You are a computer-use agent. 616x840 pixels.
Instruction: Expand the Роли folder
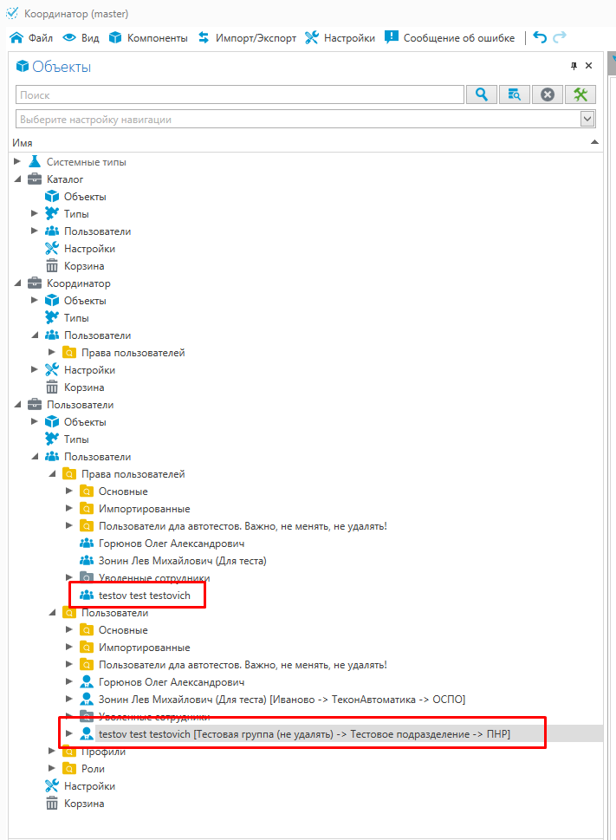coord(52,769)
